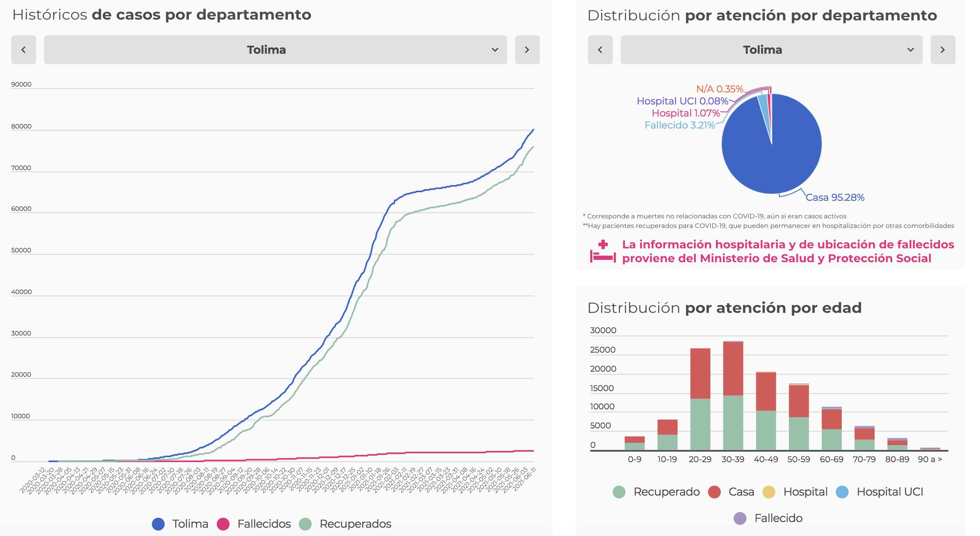Click next arrow in attention distribution panel
This screenshot has width=980, height=536.
pyautogui.click(x=942, y=50)
